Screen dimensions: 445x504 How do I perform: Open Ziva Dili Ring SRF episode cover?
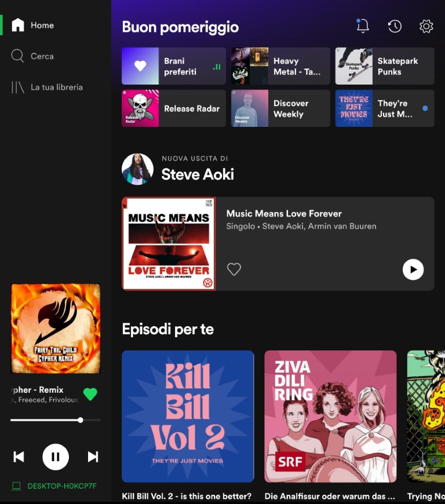[330, 417]
